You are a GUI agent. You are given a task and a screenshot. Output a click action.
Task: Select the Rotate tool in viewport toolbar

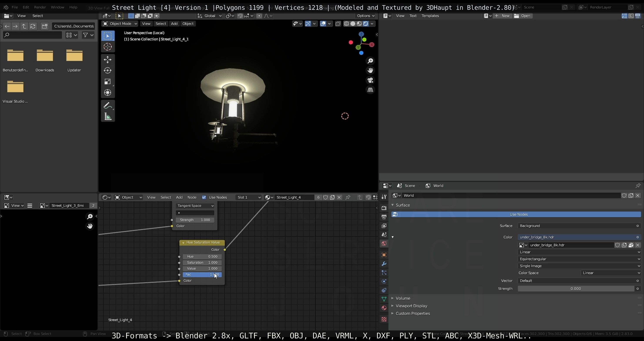pos(107,70)
